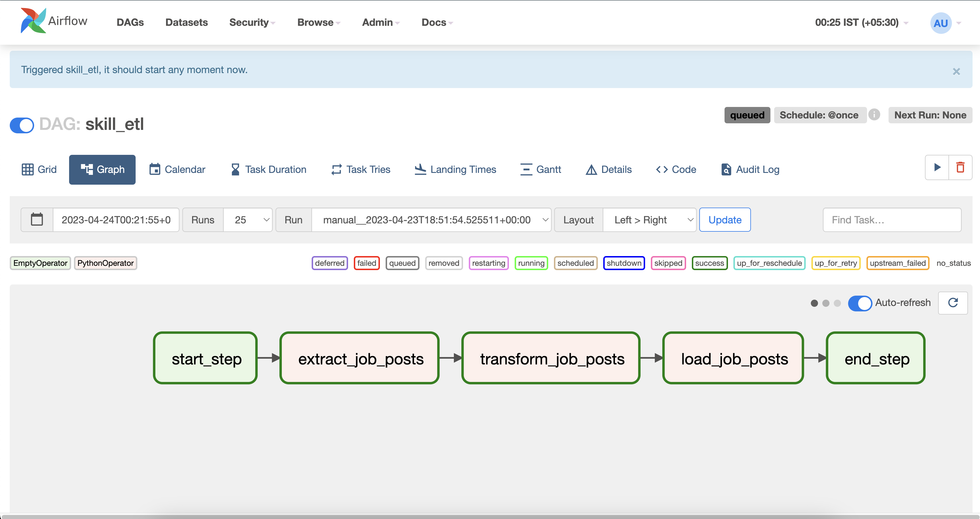Click the Find Task search field
The height and width of the screenshot is (519, 980).
[x=891, y=220]
